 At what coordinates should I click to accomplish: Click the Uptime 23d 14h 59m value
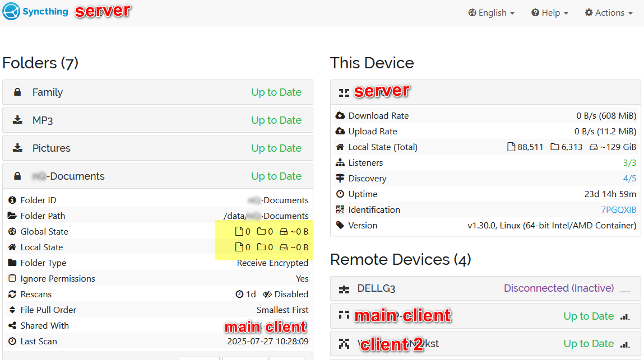point(610,194)
